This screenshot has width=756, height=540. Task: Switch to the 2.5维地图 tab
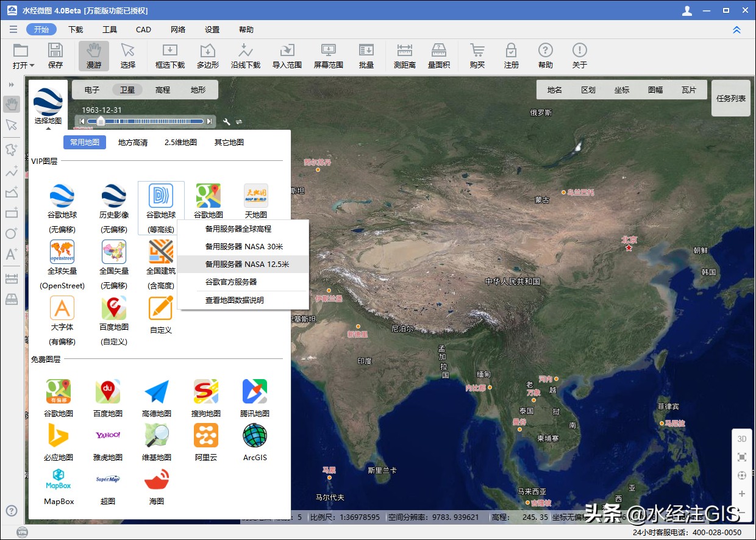click(x=181, y=143)
